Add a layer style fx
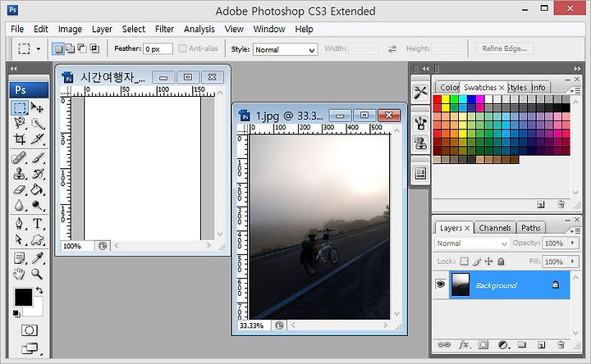 [464, 344]
